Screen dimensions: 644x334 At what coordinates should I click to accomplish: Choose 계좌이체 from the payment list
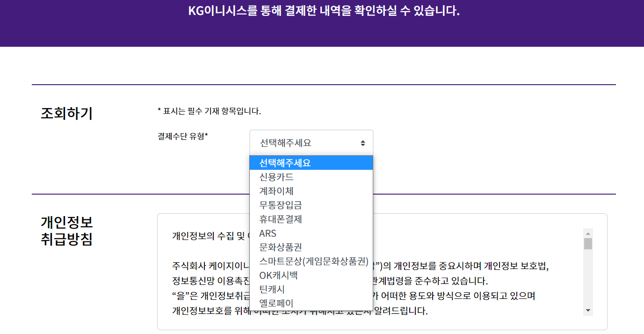point(311,191)
